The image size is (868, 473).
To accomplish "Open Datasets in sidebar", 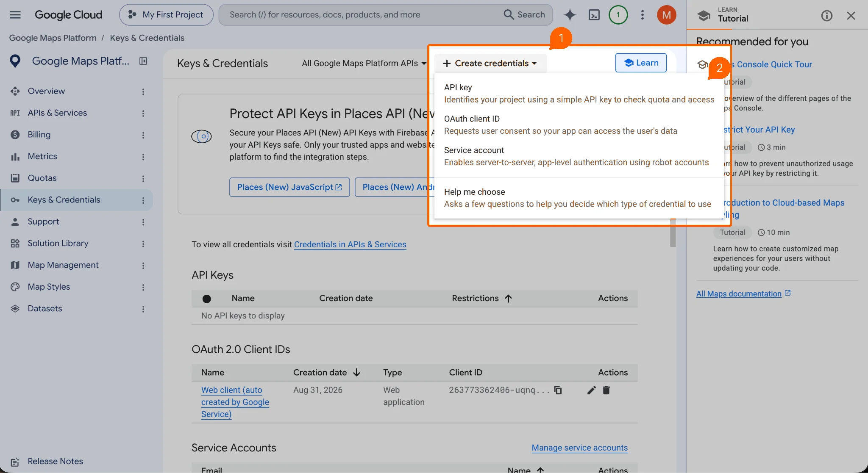I will click(x=45, y=308).
